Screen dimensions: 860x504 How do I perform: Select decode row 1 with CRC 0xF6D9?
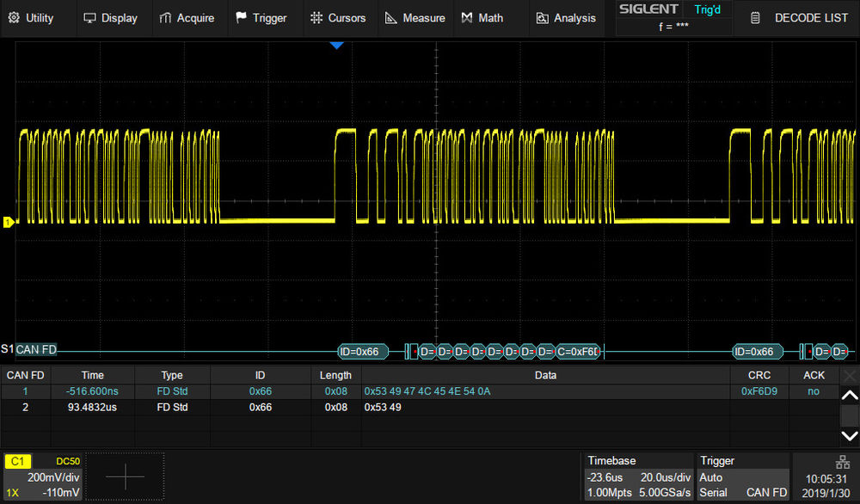pos(430,391)
